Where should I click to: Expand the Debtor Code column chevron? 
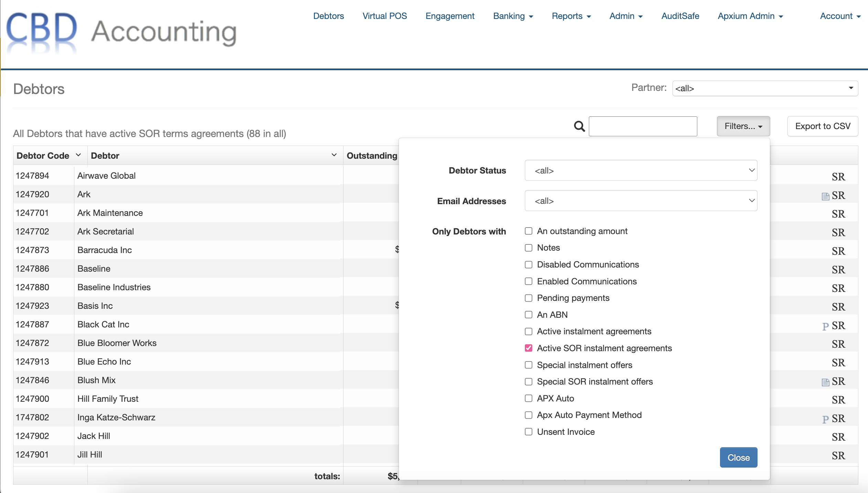78,155
